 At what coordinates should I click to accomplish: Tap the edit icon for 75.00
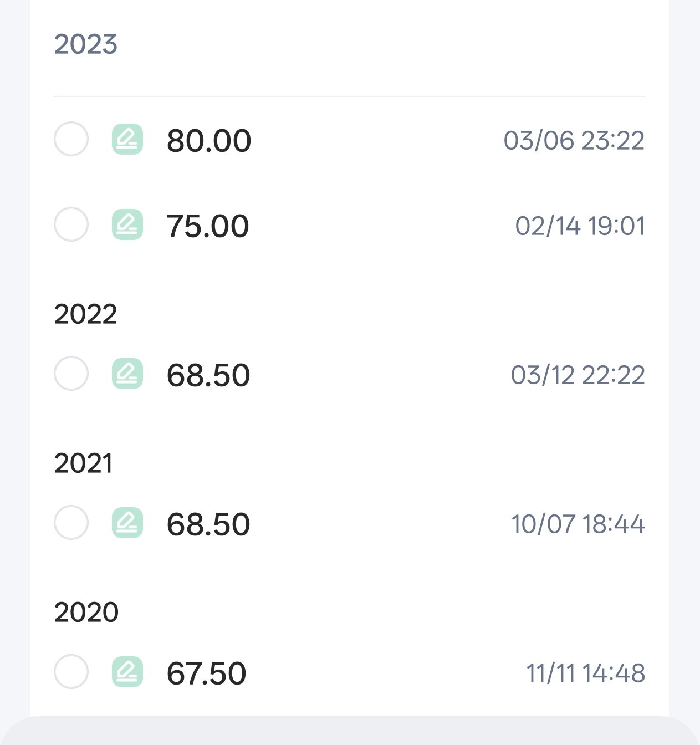pos(127,224)
